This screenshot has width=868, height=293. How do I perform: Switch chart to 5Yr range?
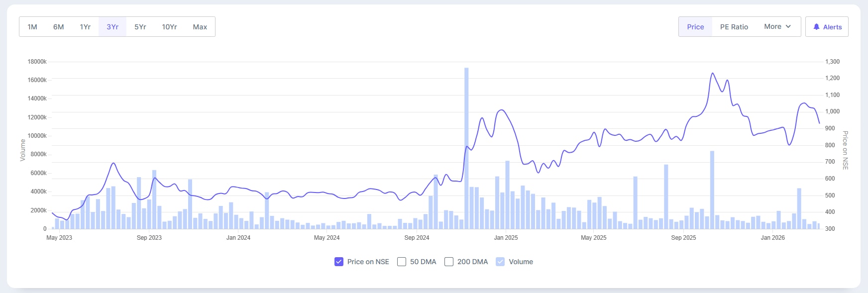tap(140, 27)
